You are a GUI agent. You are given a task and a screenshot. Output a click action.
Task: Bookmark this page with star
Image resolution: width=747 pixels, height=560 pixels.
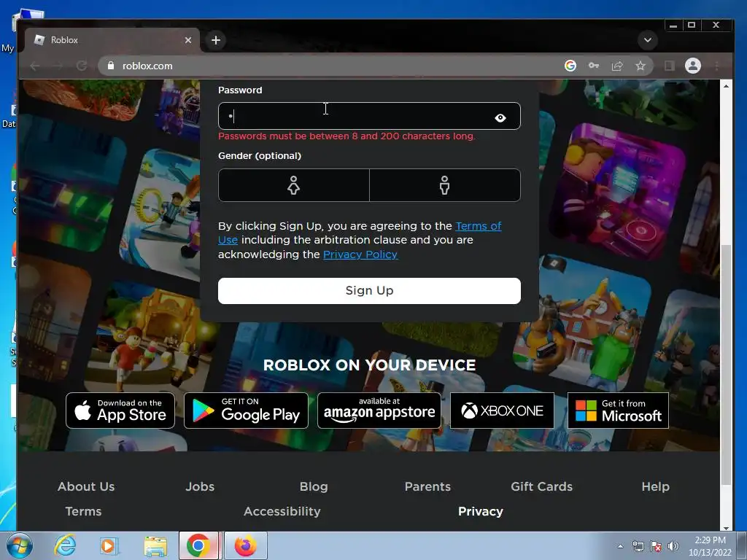point(640,66)
